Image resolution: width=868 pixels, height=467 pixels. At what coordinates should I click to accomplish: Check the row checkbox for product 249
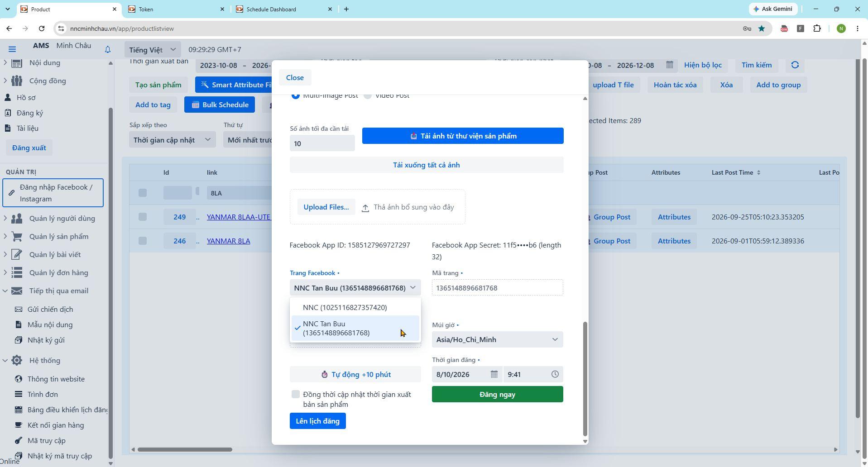click(143, 217)
